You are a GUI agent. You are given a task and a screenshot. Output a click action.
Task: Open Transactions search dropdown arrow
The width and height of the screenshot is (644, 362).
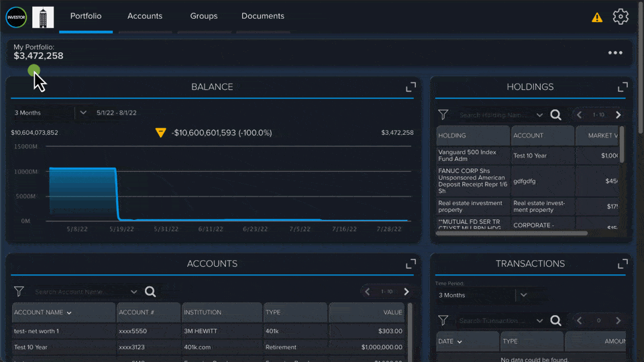coord(539,320)
